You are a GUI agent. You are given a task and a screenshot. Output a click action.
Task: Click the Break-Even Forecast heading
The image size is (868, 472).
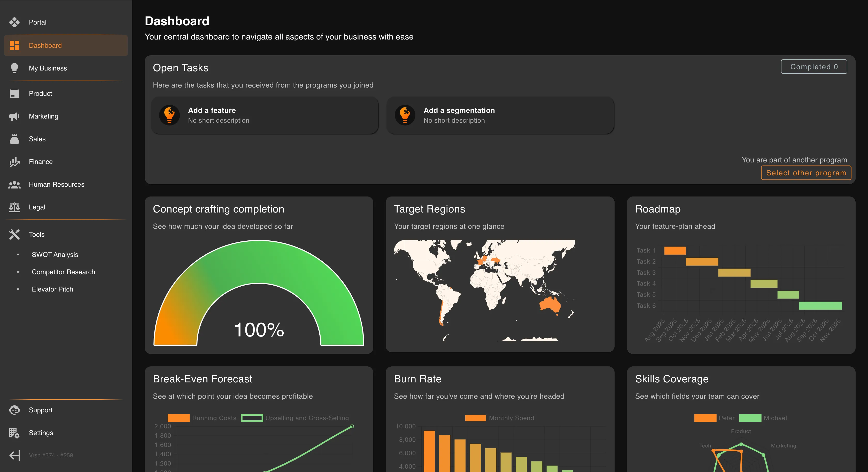point(203,379)
